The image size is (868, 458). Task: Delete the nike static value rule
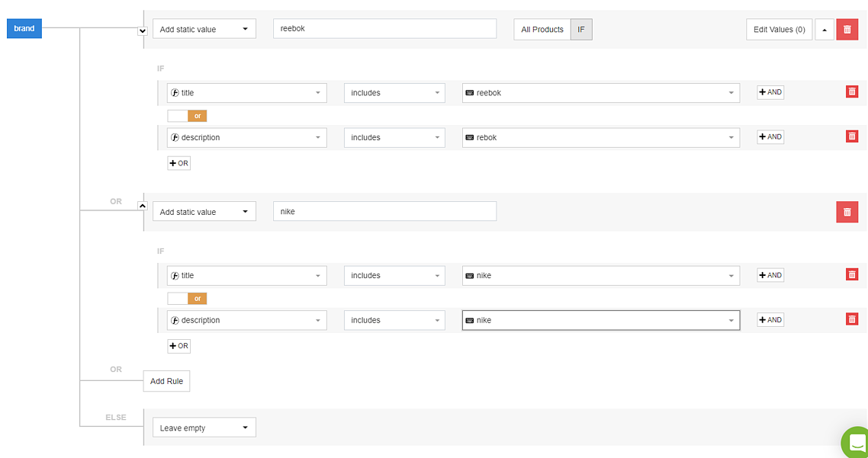click(847, 212)
